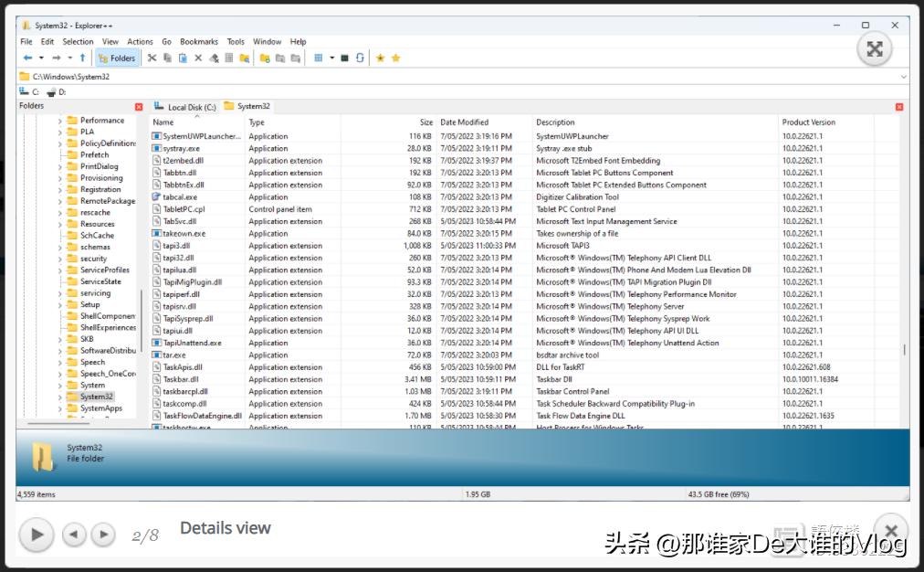This screenshot has height=572, width=924.
Task: Expand the Speech folder in the tree
Action: [x=60, y=362]
